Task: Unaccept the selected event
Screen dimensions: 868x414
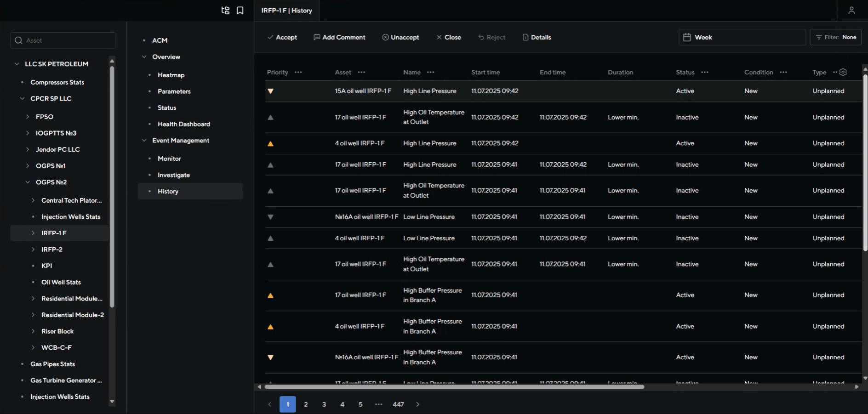Action: [x=400, y=37]
